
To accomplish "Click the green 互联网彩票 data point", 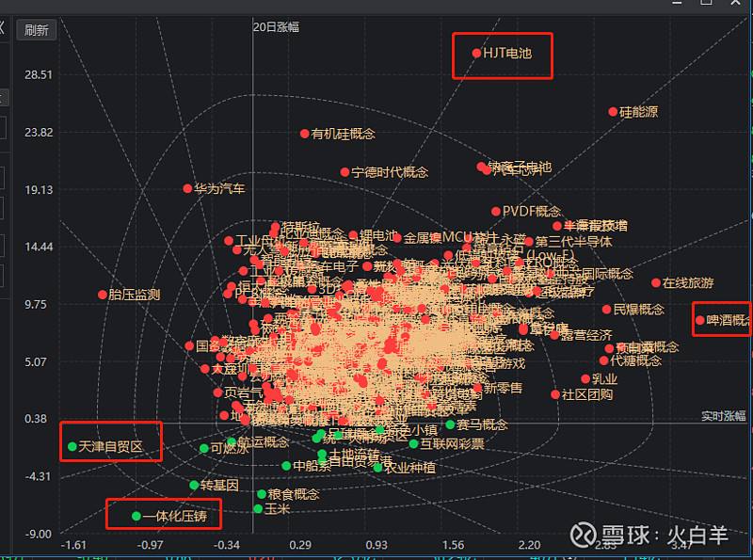I will tap(413, 444).
